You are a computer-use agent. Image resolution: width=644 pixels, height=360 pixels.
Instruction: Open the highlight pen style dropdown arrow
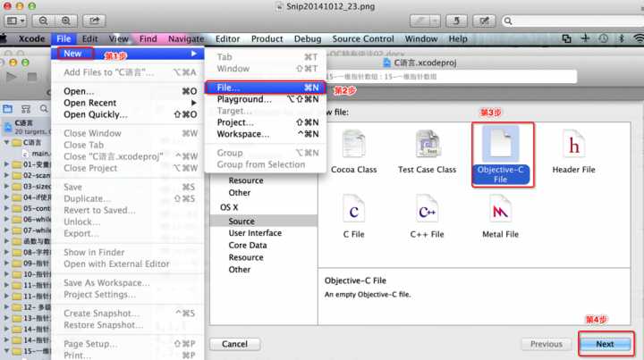tap(436, 21)
